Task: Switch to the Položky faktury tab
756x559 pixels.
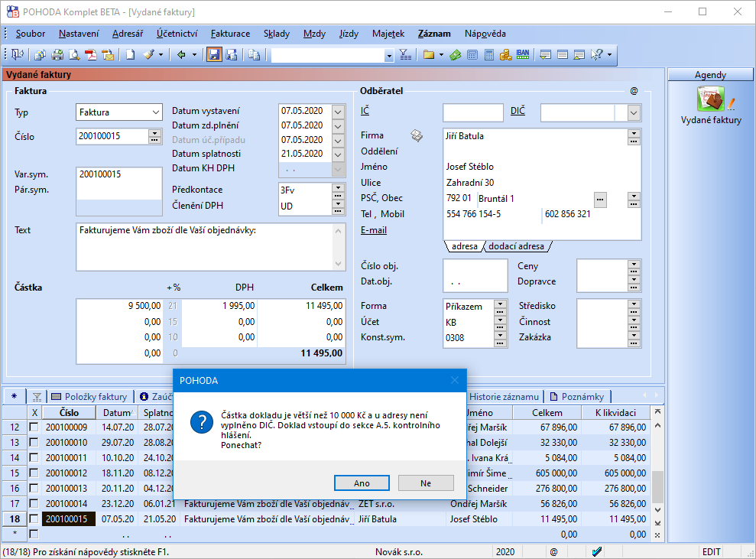Action: [89, 396]
